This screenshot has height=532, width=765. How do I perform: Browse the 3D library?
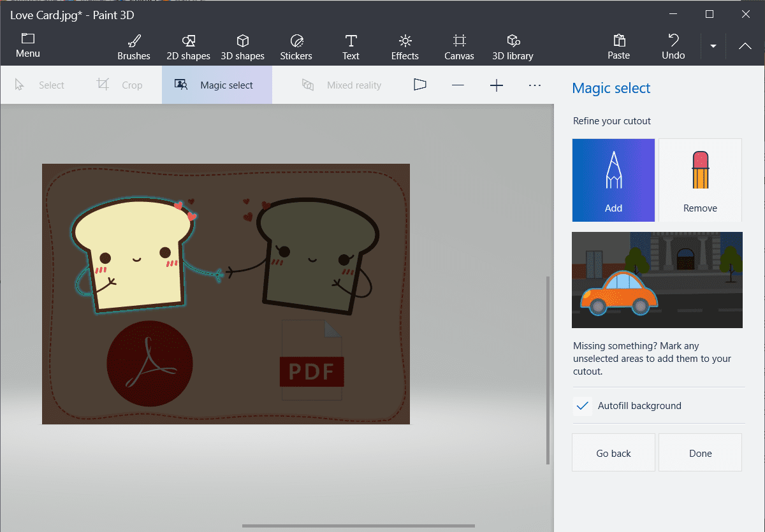point(513,47)
